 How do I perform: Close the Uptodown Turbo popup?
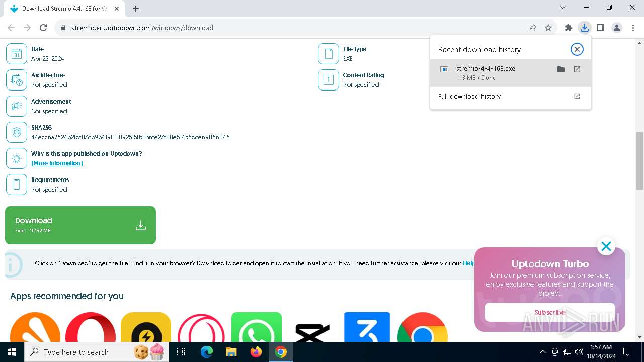click(606, 246)
